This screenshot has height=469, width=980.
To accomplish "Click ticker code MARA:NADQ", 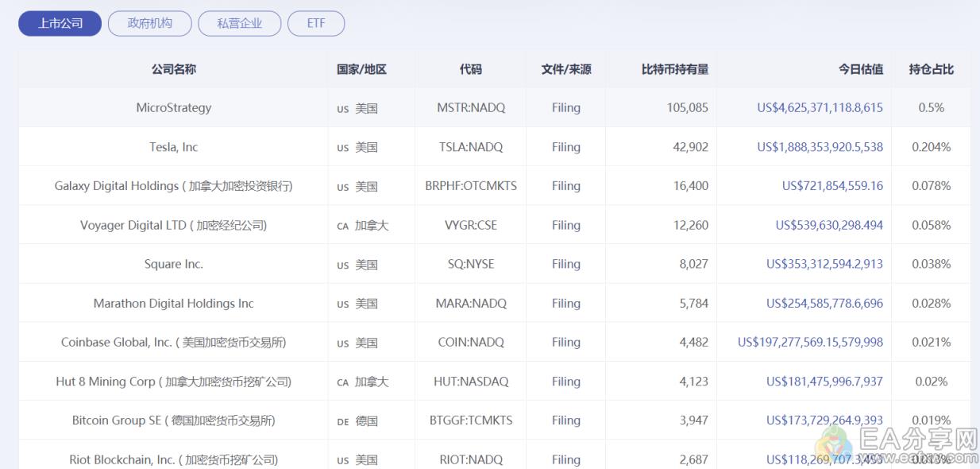I will [x=471, y=303].
